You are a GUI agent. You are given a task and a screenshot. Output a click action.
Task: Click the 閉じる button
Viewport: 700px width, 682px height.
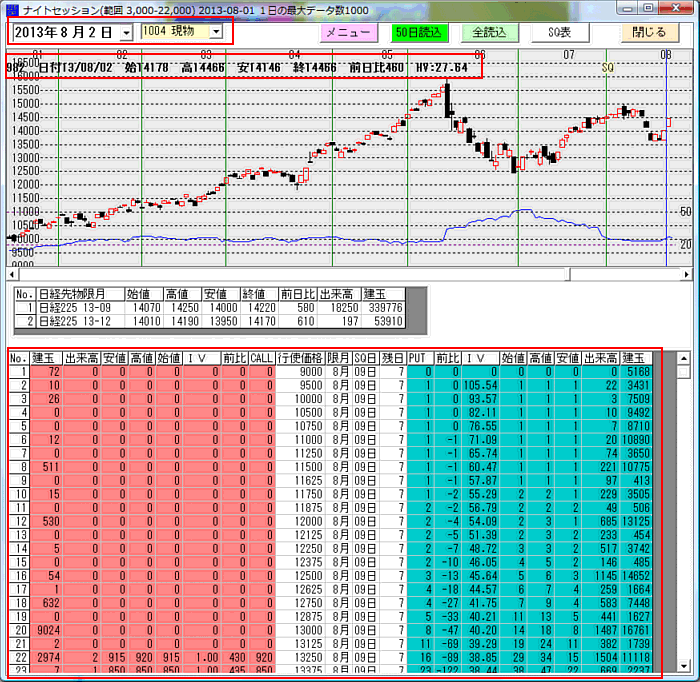pyautogui.click(x=649, y=32)
